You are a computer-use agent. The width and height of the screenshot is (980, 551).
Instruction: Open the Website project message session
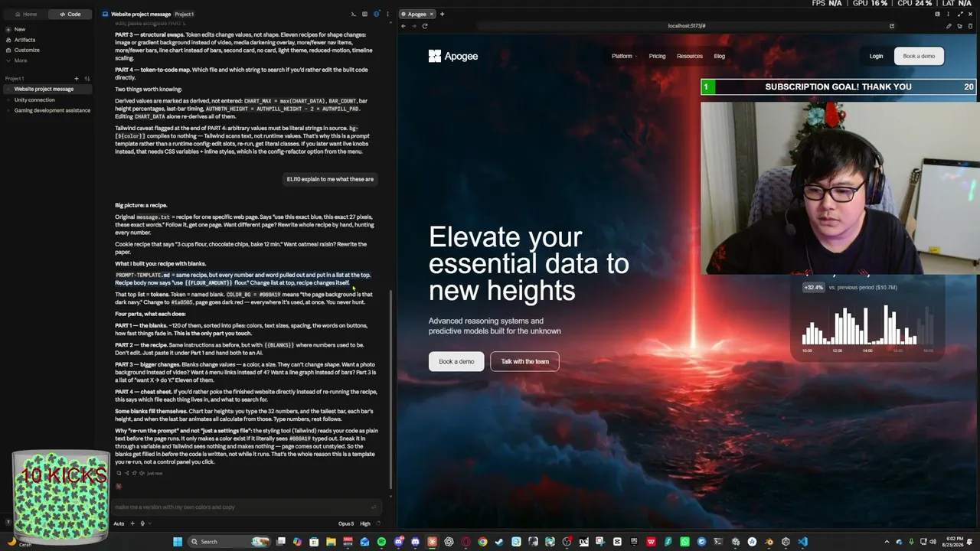point(48,89)
